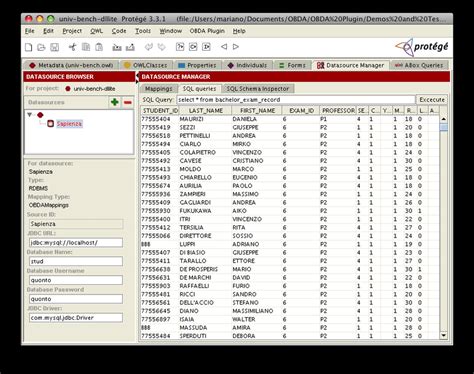Screen dimensions: 474x374
Task: Open the SQL queries sub-tab
Action: click(x=199, y=89)
